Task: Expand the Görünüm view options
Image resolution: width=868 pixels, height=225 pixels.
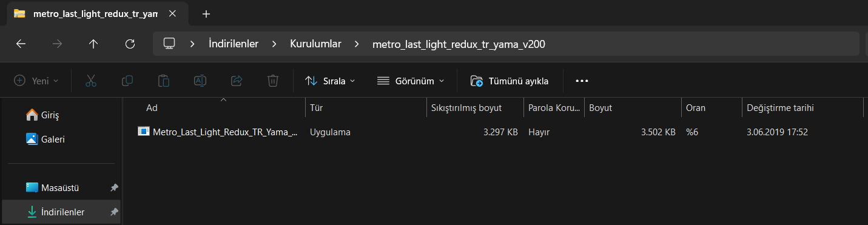Action: coord(411,81)
